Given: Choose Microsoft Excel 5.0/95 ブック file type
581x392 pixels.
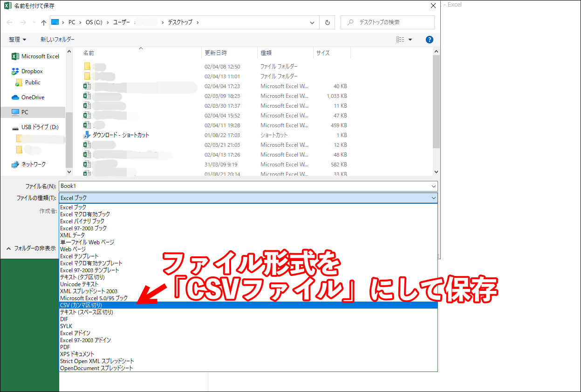Looking at the screenshot, I should point(248,298).
